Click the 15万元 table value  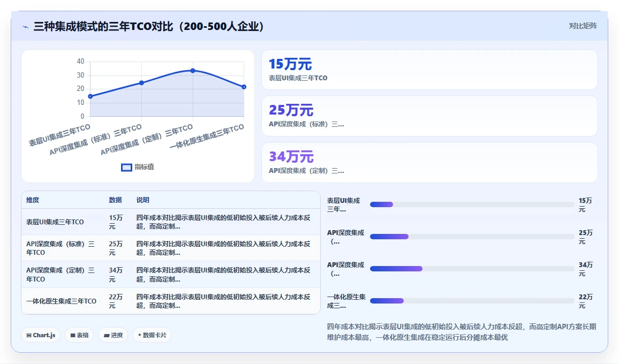coord(116,222)
